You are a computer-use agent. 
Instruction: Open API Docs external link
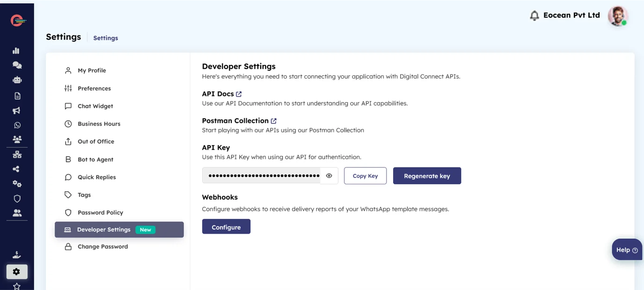click(239, 94)
